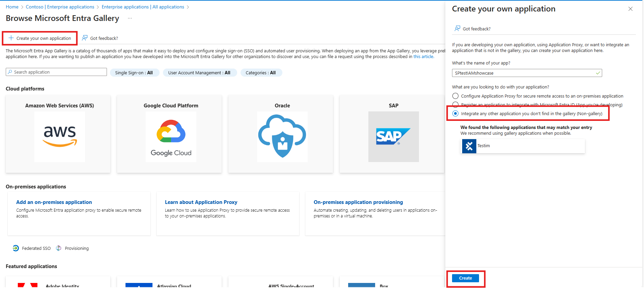Open the User Account Management filter

click(200, 73)
